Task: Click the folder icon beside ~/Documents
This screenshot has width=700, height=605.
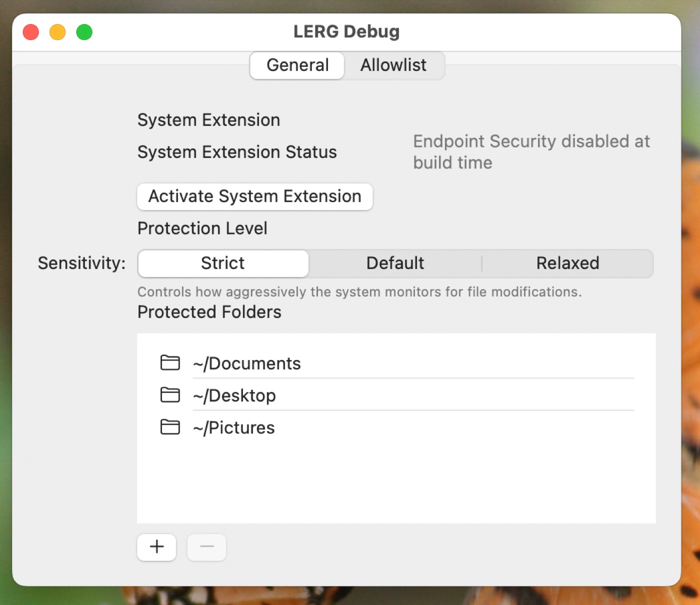Action: point(170,363)
